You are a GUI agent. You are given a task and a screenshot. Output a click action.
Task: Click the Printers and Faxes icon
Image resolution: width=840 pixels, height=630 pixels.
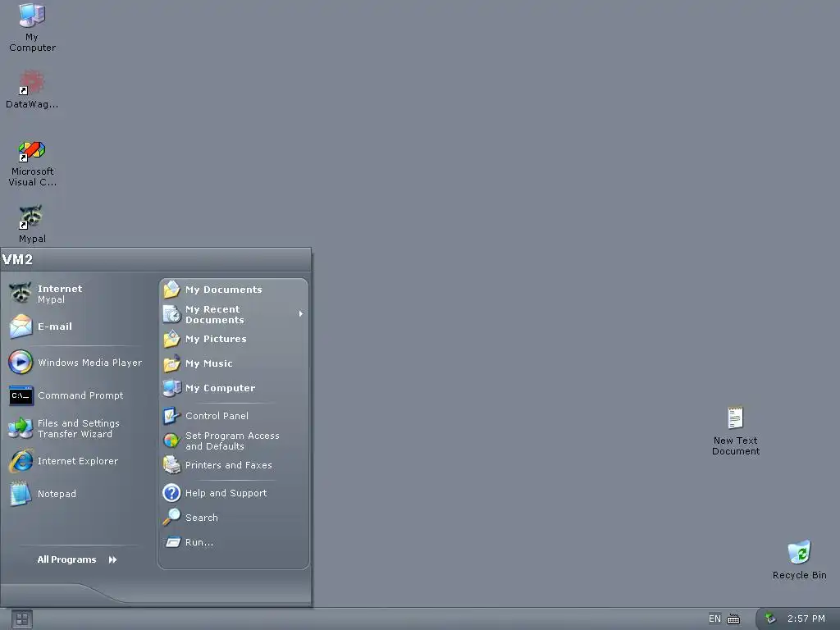pyautogui.click(x=171, y=465)
